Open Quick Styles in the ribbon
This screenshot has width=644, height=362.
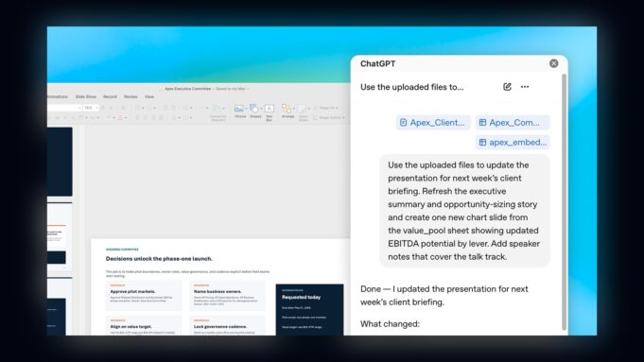coord(304,112)
